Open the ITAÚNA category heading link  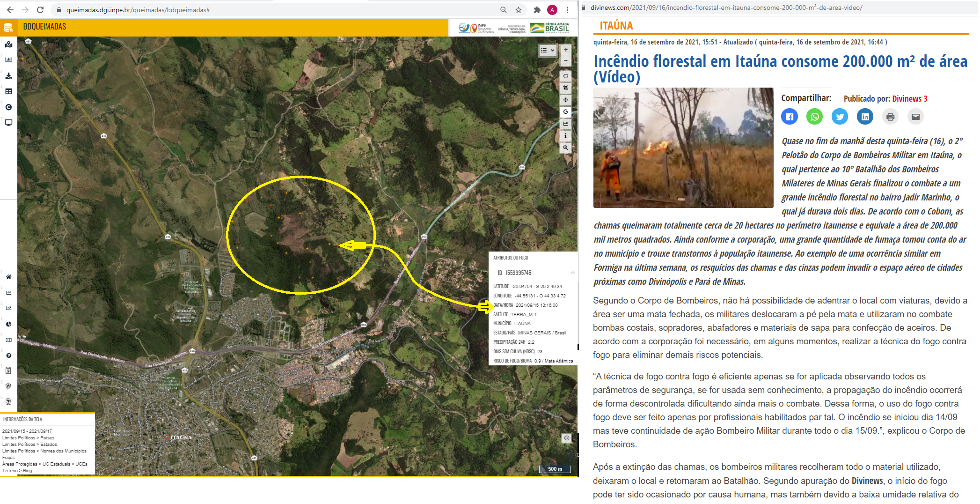[616, 26]
